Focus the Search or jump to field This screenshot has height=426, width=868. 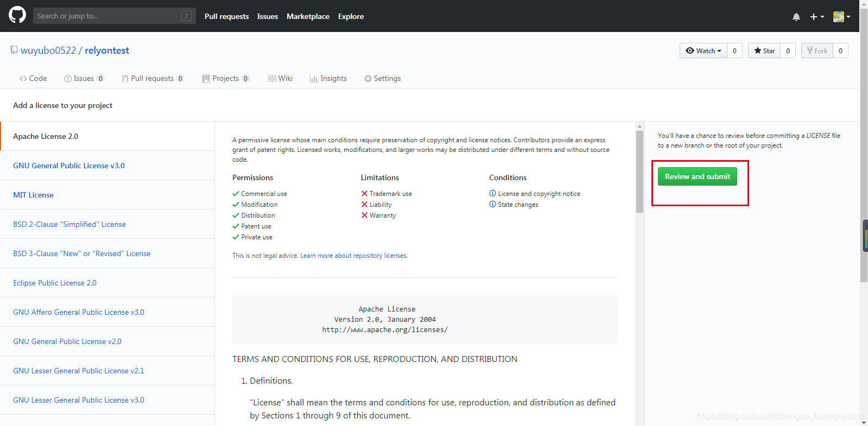[x=114, y=16]
